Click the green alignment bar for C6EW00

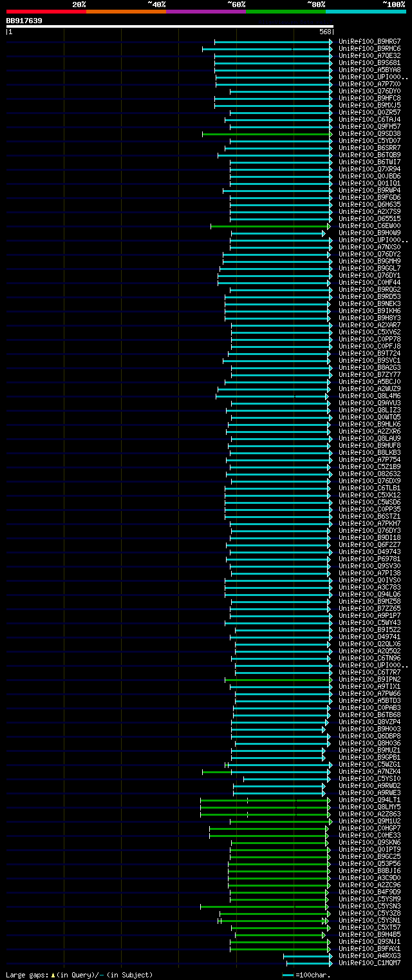270,226
